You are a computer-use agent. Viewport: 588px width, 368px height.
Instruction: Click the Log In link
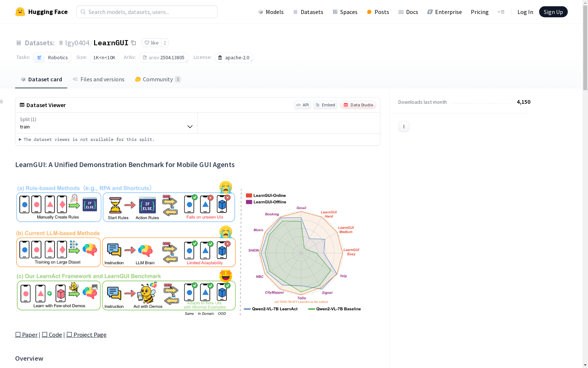(525, 12)
